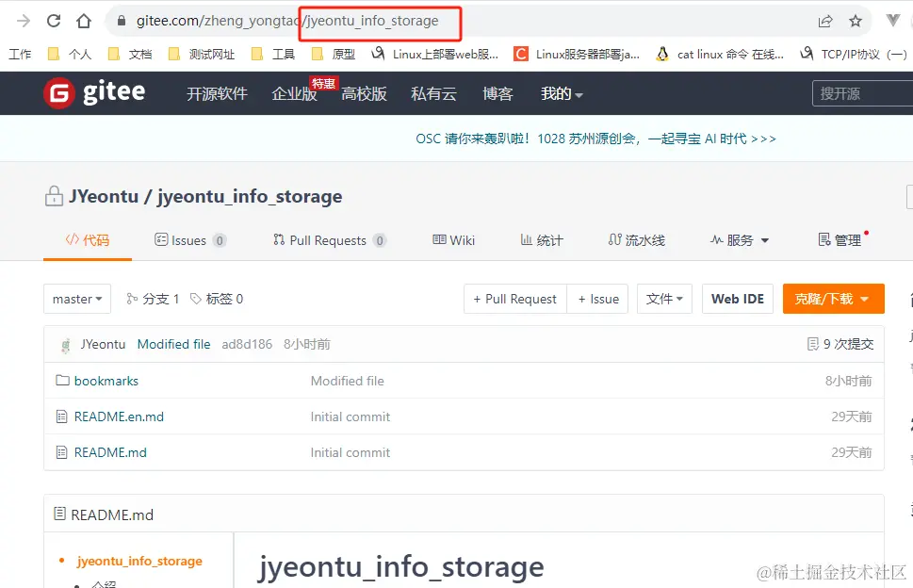Click the JYeontu owner link in repo title
Image resolution: width=913 pixels, height=588 pixels.
(104, 196)
